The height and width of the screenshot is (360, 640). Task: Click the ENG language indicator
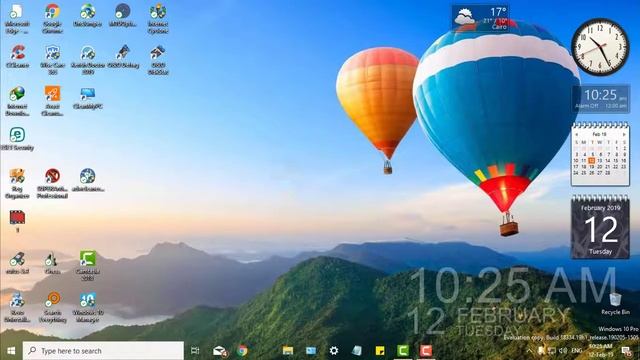(576, 351)
